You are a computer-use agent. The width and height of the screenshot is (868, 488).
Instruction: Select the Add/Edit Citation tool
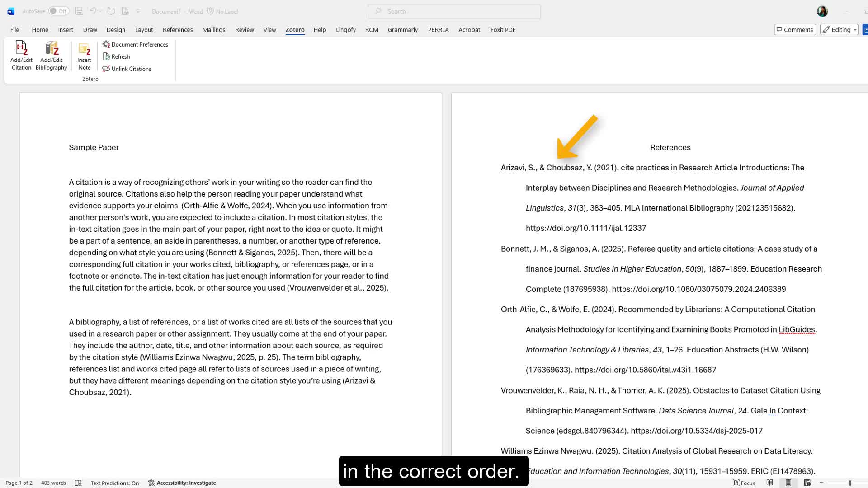21,54
